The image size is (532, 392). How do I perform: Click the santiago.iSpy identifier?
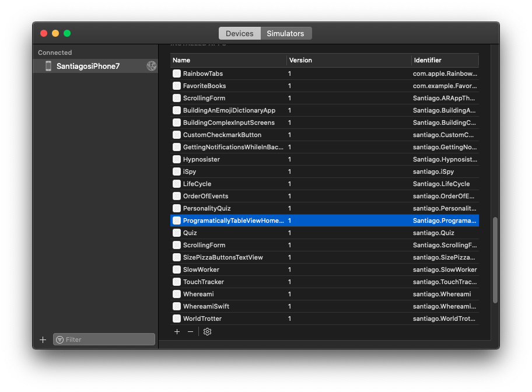433,171
